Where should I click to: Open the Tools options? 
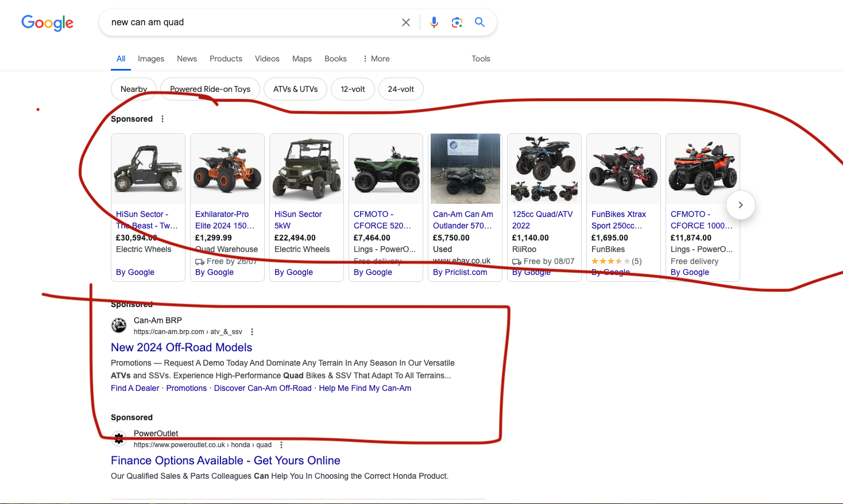[x=481, y=59]
